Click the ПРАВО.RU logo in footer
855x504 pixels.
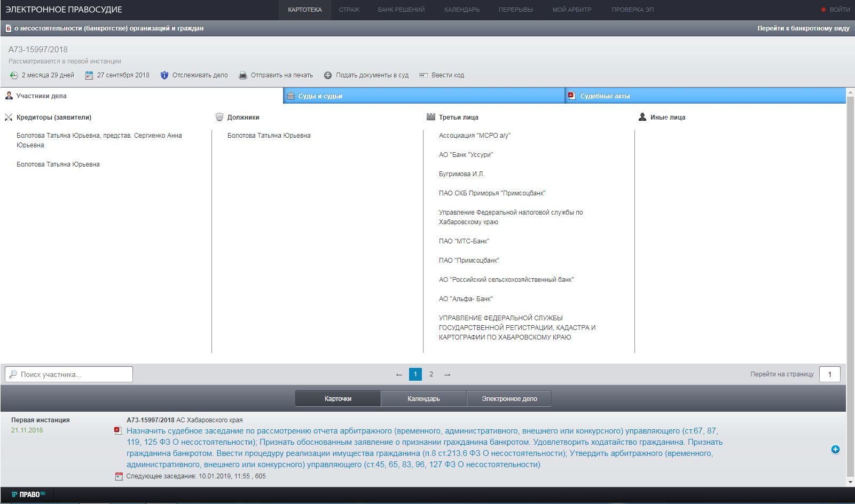[28, 494]
